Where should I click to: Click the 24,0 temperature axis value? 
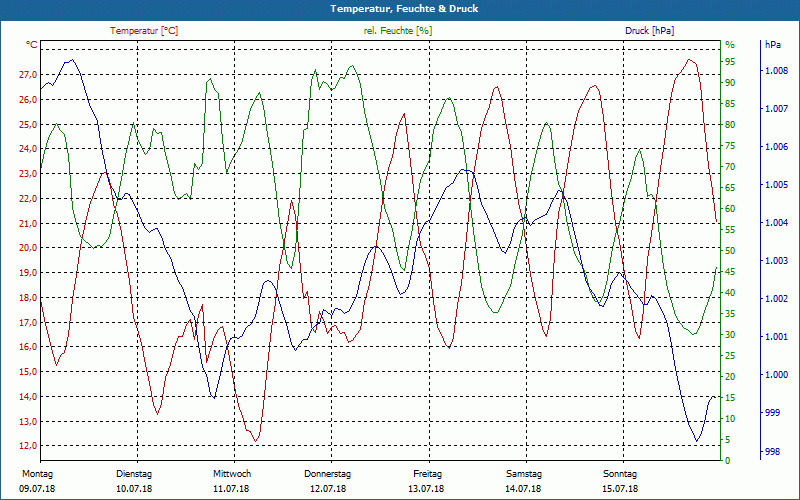point(28,149)
